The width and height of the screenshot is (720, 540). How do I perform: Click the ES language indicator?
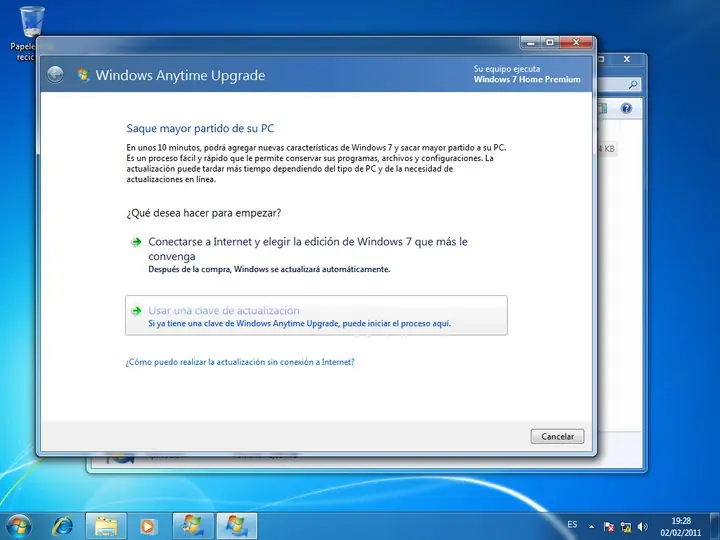[572, 524]
